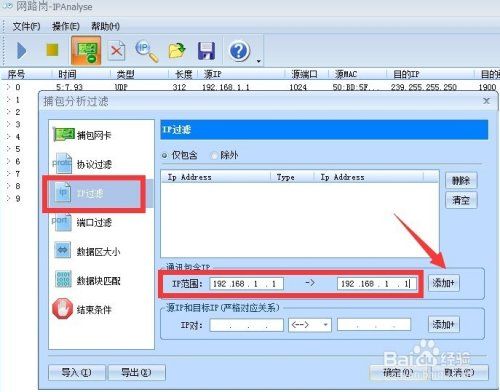Screen dimensions: 500x392
Task: Select 端口过滤 in the filter sidebar
Action: pyautogui.click(x=82, y=222)
